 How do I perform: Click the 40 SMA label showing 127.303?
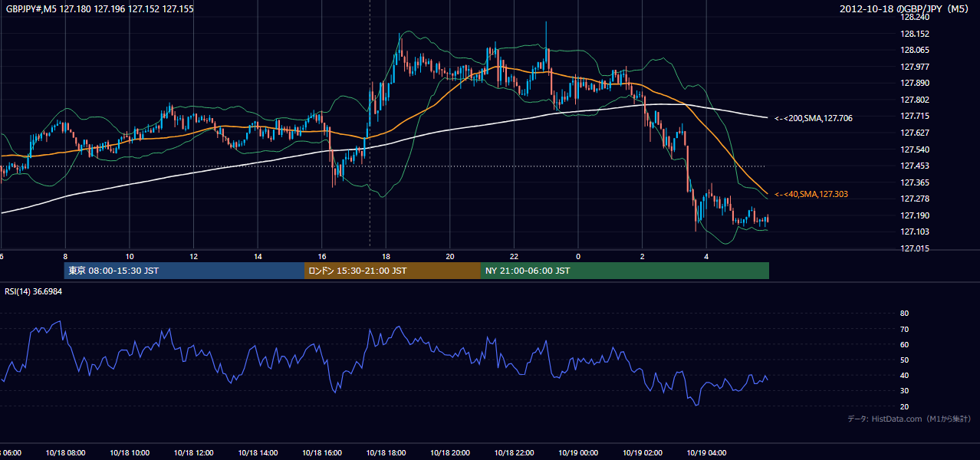811,195
